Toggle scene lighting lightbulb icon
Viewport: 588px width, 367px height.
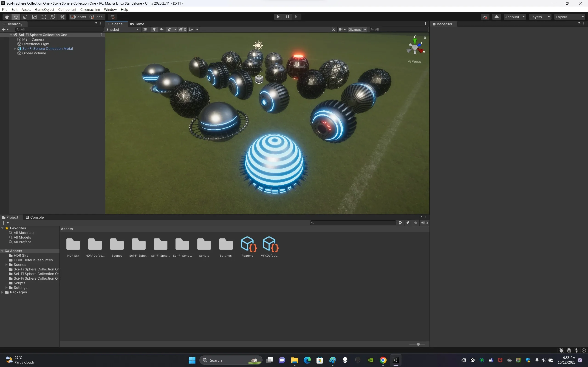154,29
